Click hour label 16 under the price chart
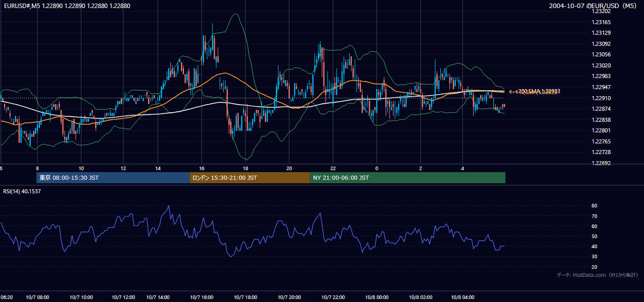The image size is (644, 302). (202, 168)
